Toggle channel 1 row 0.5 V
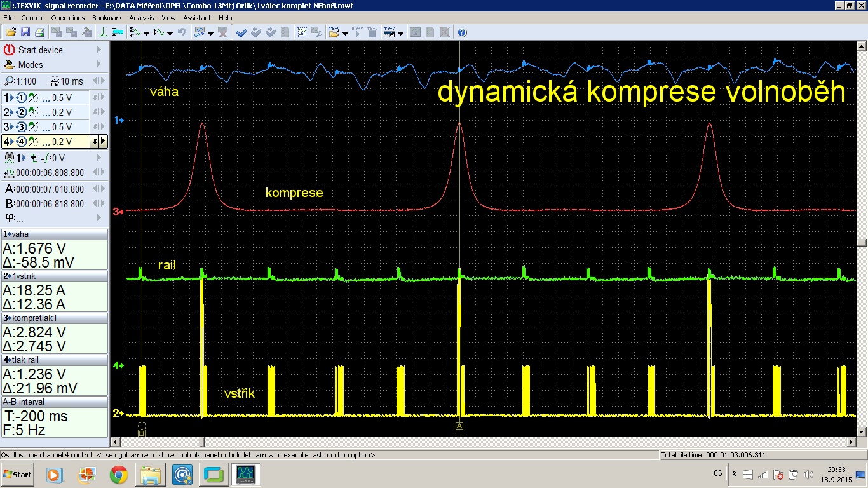The image size is (868, 488). point(45,98)
